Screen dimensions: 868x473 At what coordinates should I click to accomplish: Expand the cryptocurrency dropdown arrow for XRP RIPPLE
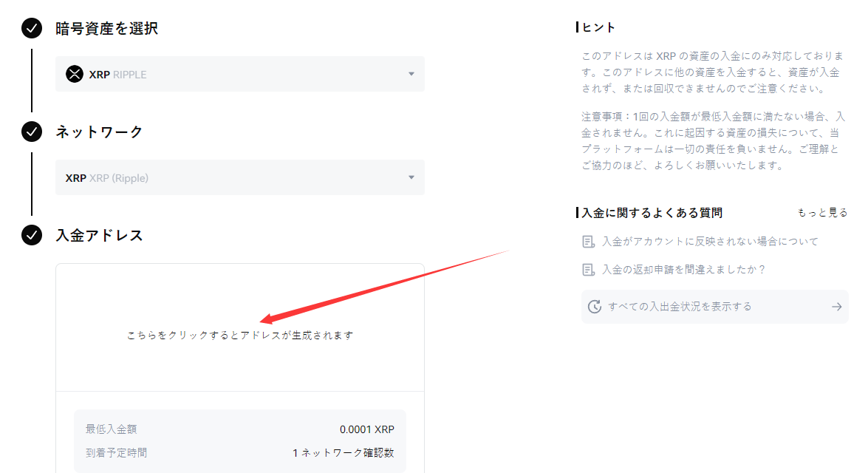click(x=411, y=74)
